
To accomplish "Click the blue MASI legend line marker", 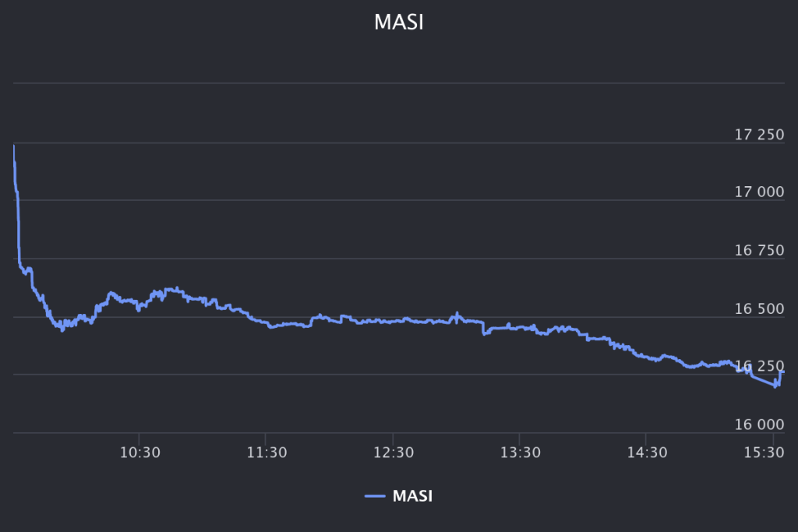I will pos(376,496).
